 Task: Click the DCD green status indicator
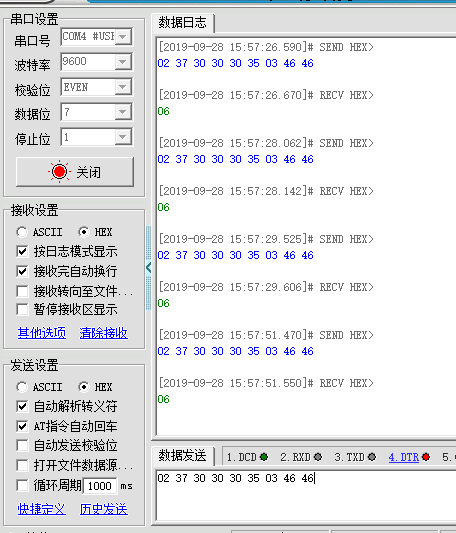point(264,457)
